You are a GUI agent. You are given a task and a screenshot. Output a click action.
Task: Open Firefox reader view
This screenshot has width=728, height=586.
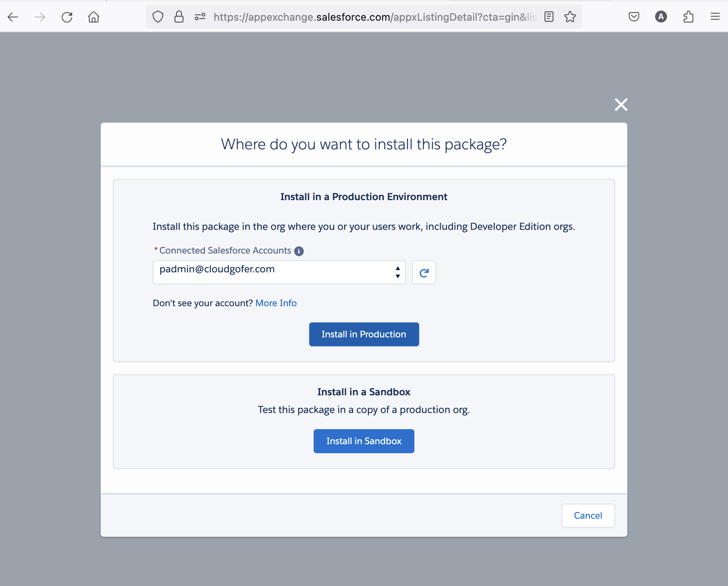point(549,17)
